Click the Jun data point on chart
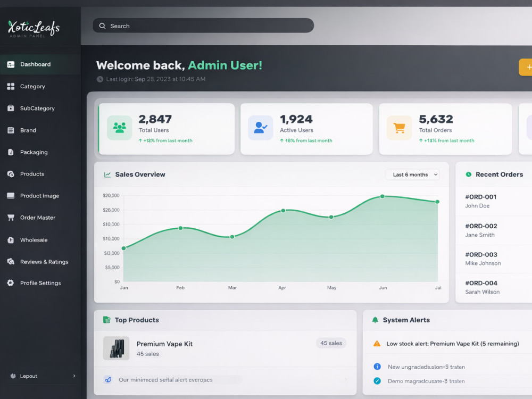Screen dimensions: 532x399 (383, 196)
